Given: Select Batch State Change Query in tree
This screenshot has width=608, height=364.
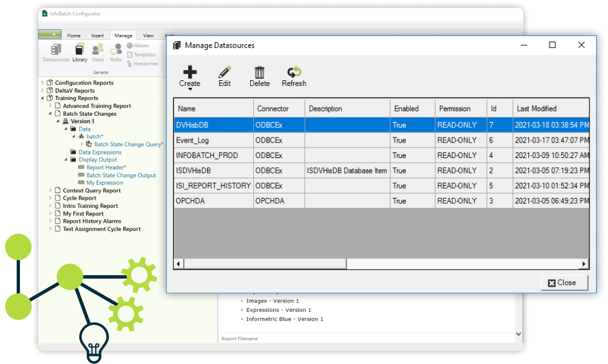Looking at the screenshot, I should pyautogui.click(x=129, y=144).
